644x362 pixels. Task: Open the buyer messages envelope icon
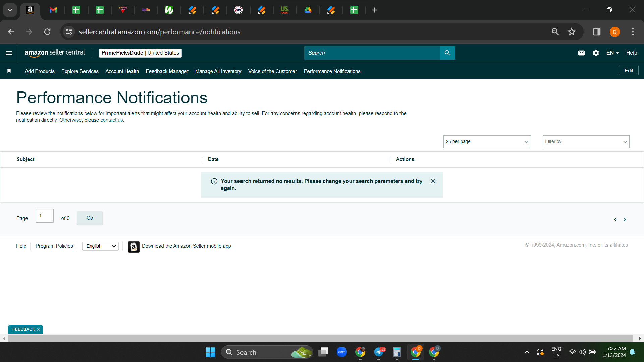coord(581,53)
